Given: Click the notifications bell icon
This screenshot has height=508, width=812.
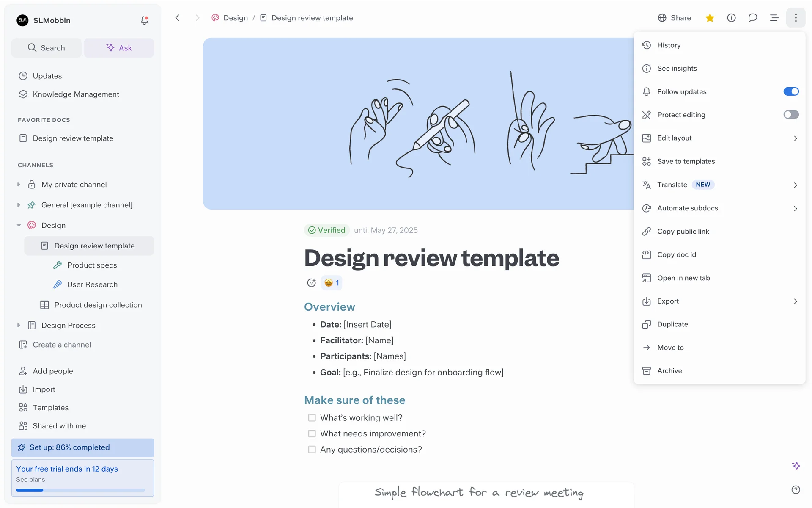Looking at the screenshot, I should point(144,20).
